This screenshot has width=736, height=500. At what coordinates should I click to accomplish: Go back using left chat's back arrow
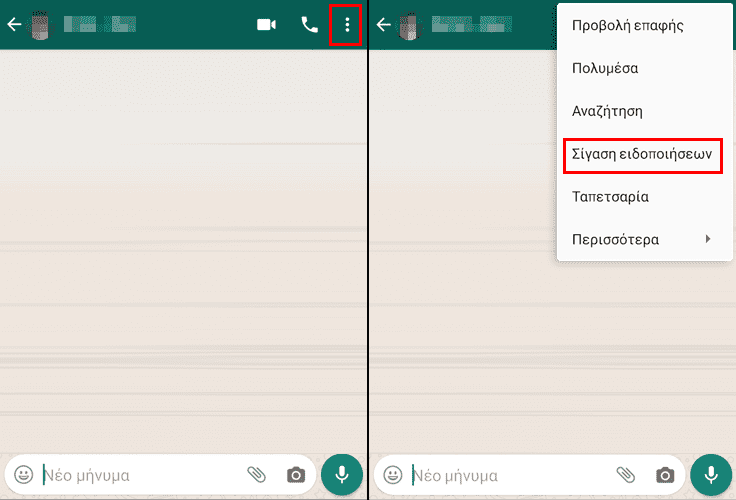coord(14,24)
